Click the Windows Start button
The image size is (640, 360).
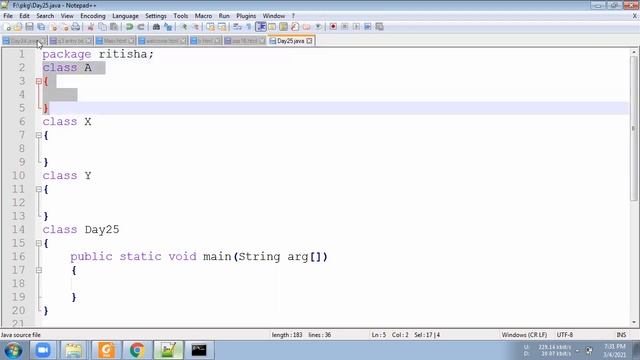click(x=13, y=350)
